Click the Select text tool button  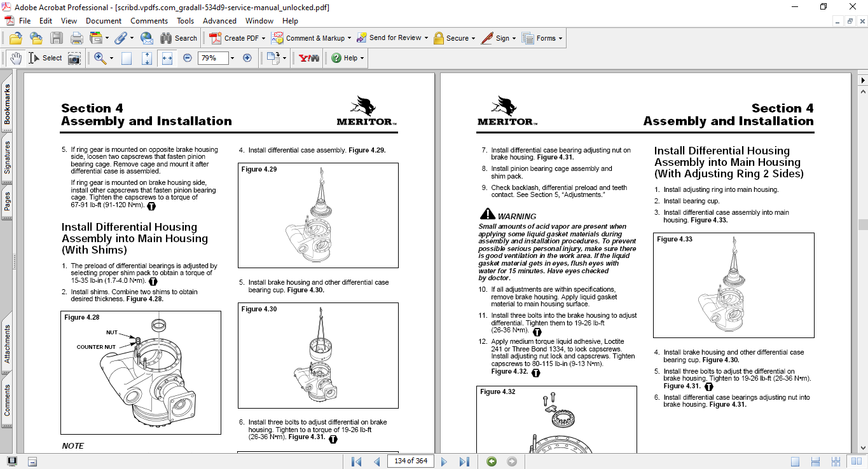(x=45, y=58)
